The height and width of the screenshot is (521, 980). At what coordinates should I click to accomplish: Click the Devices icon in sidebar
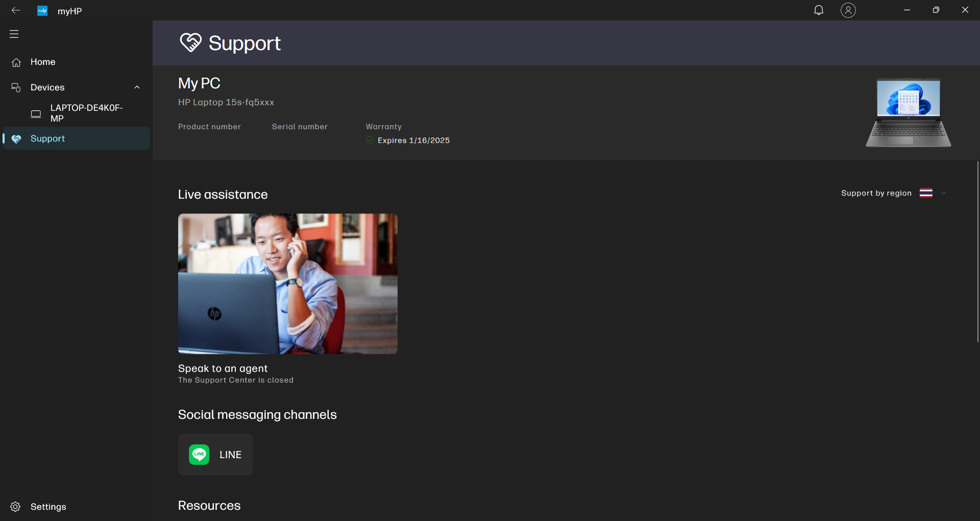pyautogui.click(x=16, y=87)
